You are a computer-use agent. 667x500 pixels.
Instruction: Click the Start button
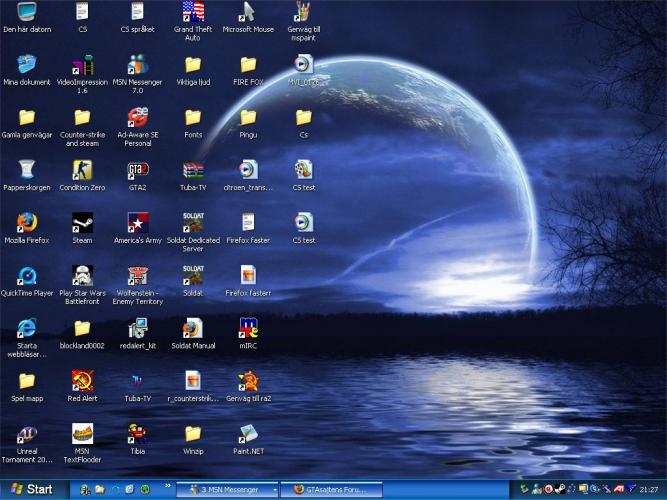(32, 489)
